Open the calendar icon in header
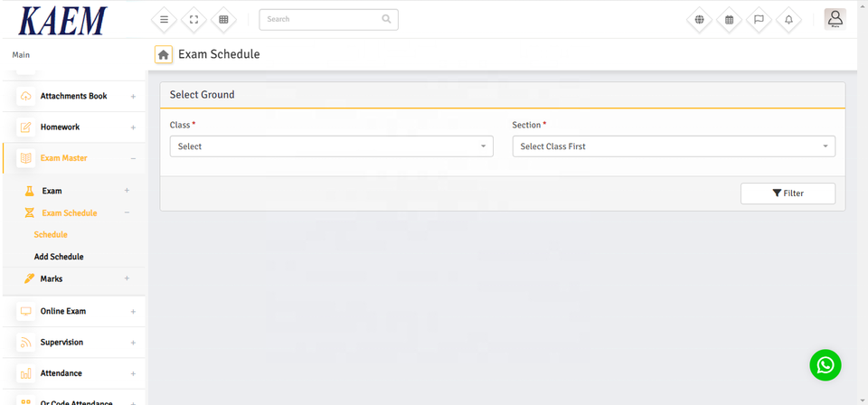This screenshot has height=405, width=868. tap(729, 20)
